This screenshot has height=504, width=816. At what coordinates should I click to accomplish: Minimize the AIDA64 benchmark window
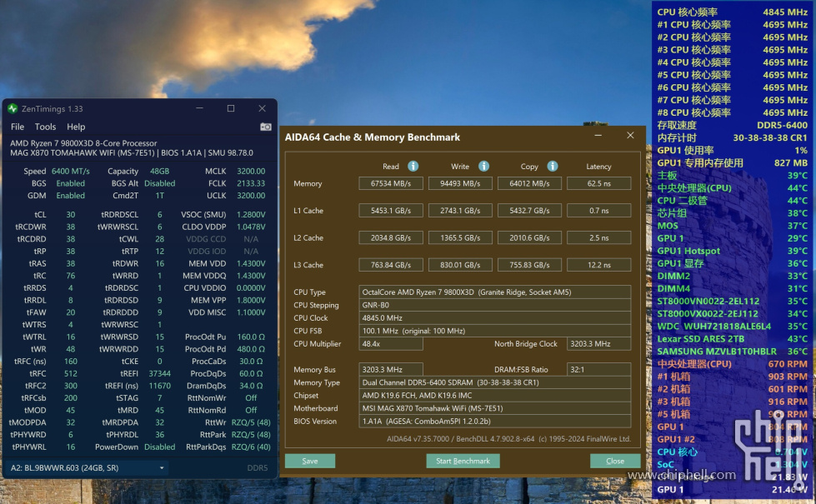tap(598, 136)
